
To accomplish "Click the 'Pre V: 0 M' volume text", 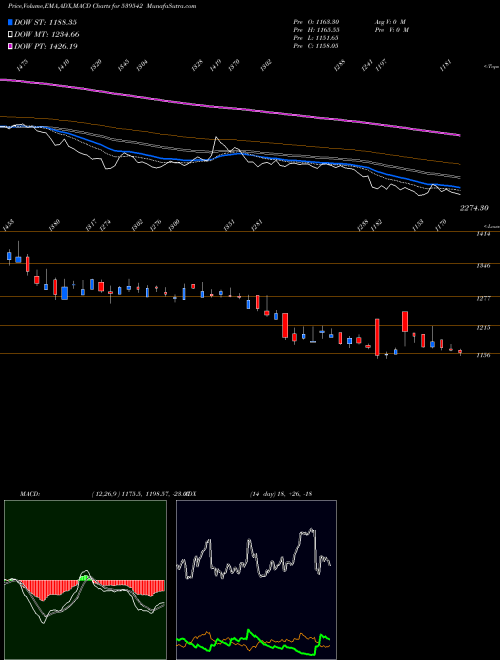I will click(391, 30).
